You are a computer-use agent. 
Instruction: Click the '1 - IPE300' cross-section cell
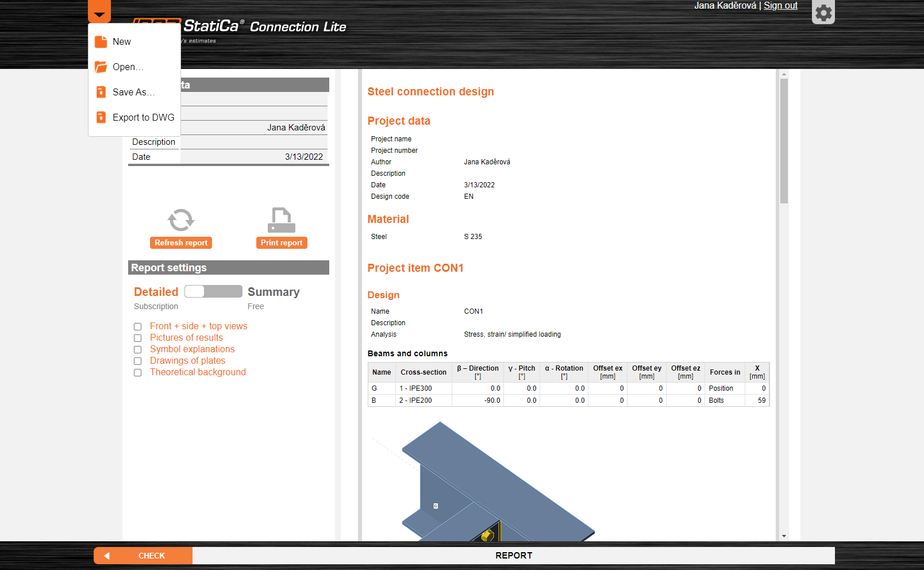(423, 388)
